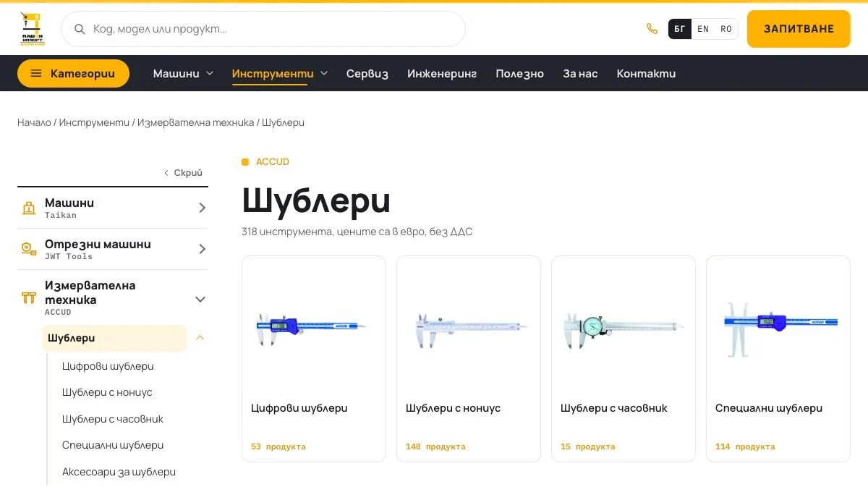The height and width of the screenshot is (487, 868).
Task: Open Шублери с часовник card title
Action: point(613,408)
